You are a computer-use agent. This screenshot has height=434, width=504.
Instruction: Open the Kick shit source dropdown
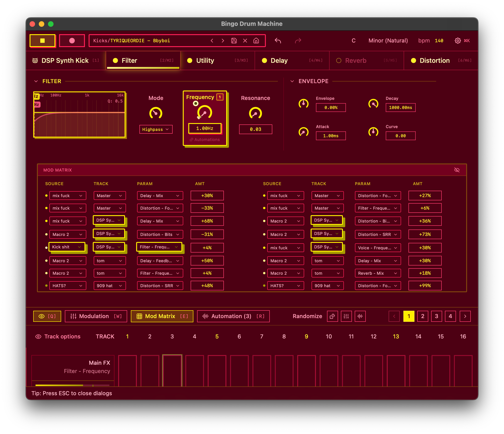click(67, 247)
